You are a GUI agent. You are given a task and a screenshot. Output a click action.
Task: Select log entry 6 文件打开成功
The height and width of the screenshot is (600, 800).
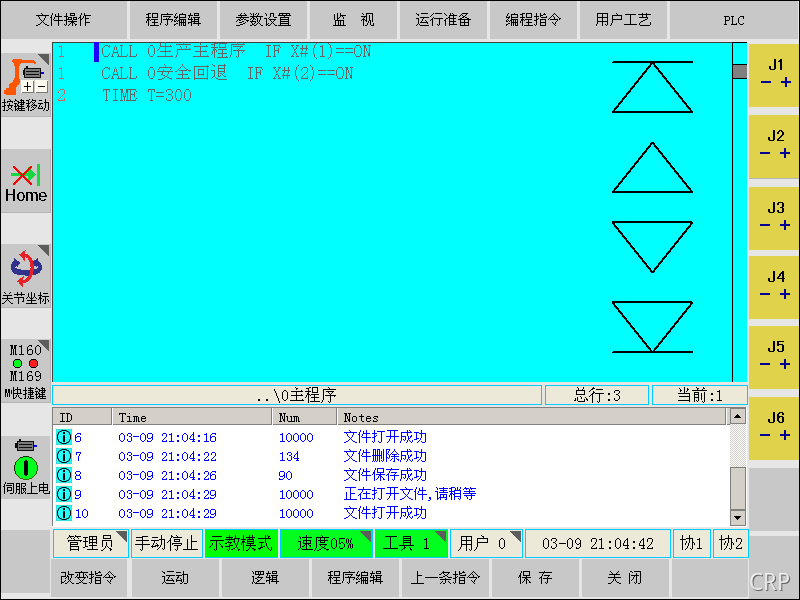point(391,437)
